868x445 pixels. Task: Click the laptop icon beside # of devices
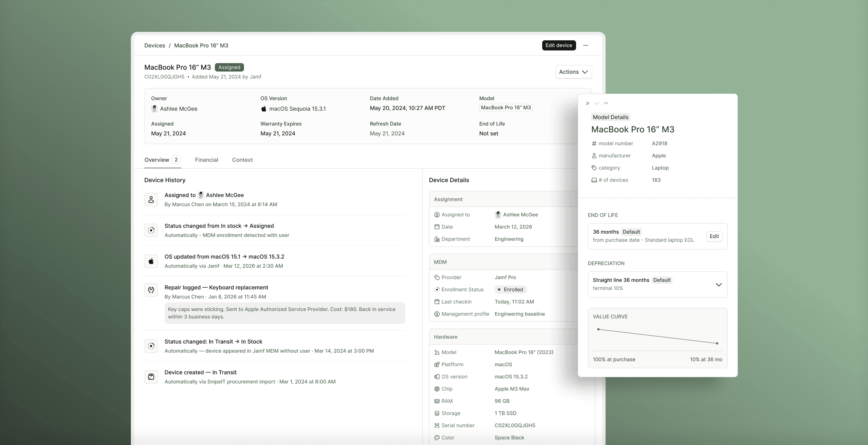coord(594,180)
